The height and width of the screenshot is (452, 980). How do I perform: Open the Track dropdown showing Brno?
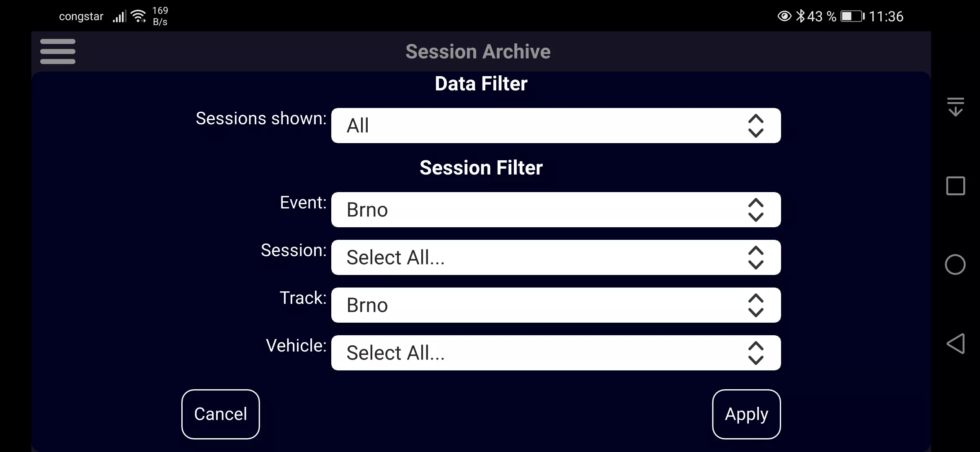click(x=556, y=305)
